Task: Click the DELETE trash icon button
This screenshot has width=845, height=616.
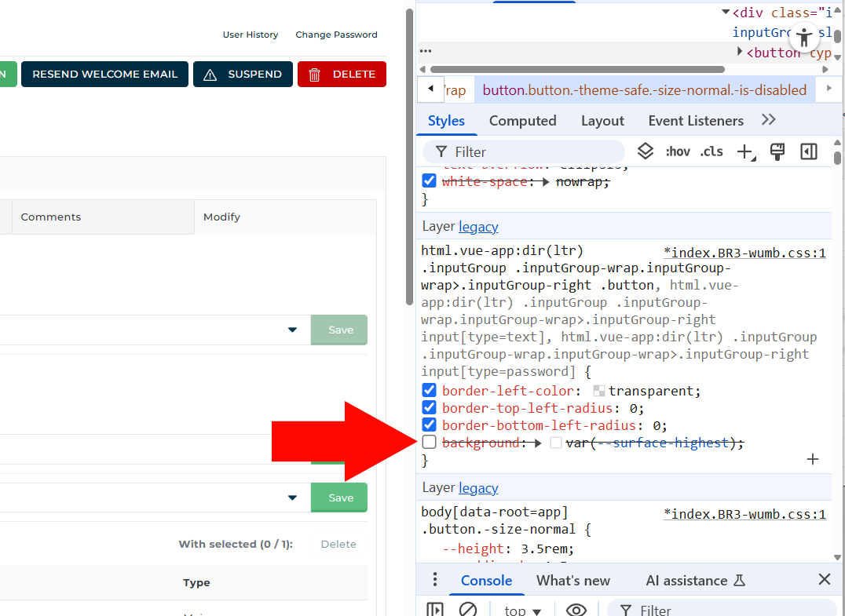Action: pyautogui.click(x=342, y=75)
